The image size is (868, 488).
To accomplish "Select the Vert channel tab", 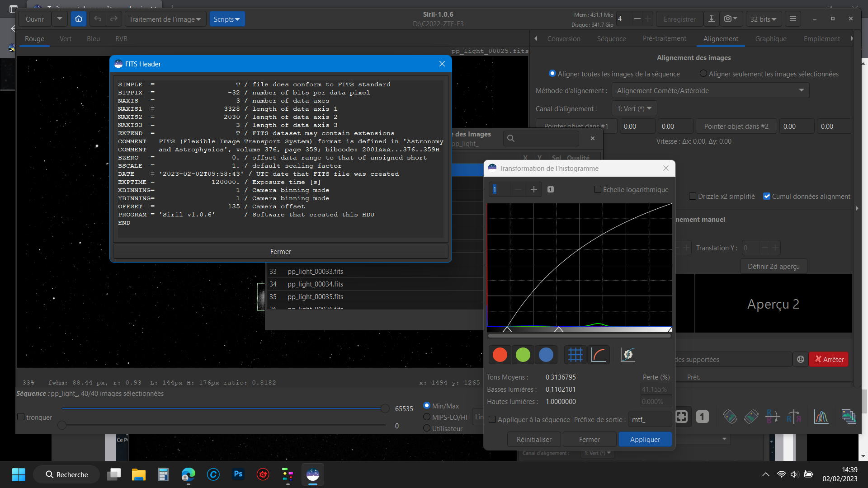I will coord(66,39).
